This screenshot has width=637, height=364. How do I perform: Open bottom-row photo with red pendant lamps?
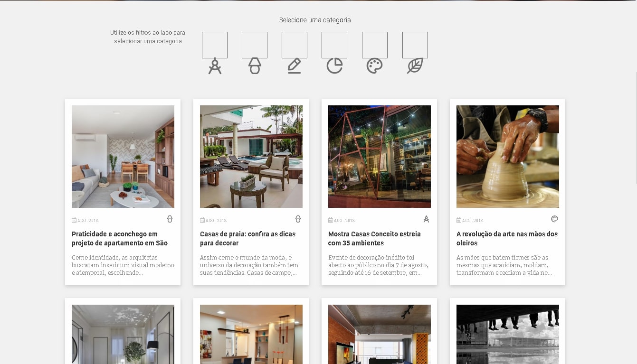[x=251, y=334]
